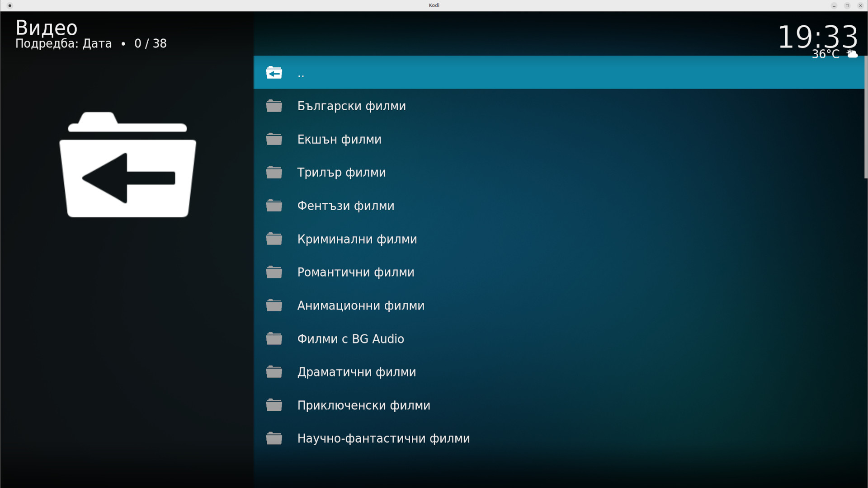
Task: Click folder icon beside Анимационни филми
Action: (x=274, y=305)
